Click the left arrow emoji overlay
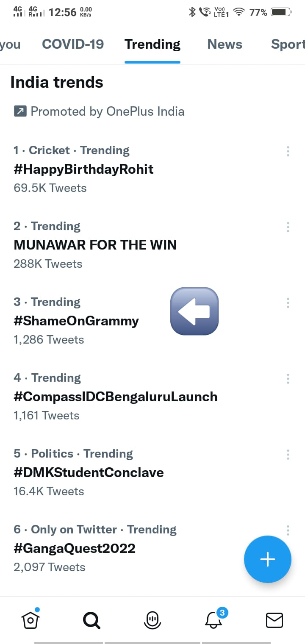Viewport: 305px width, 644px height. pos(194,311)
